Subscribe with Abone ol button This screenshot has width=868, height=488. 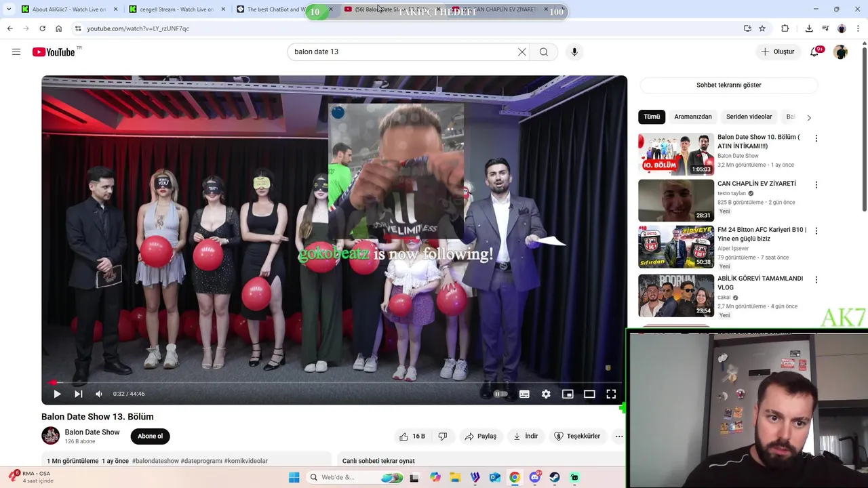point(150,436)
